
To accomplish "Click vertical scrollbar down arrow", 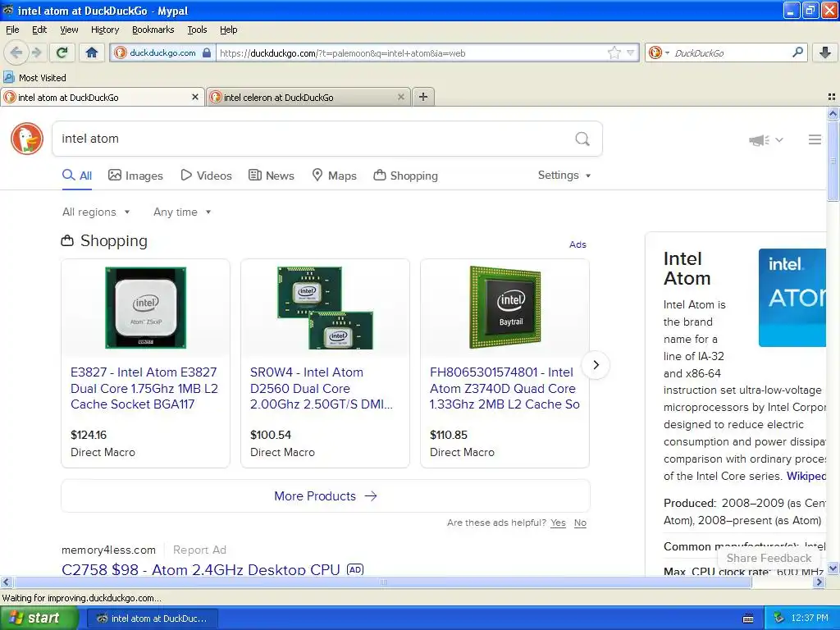I will coord(833,569).
